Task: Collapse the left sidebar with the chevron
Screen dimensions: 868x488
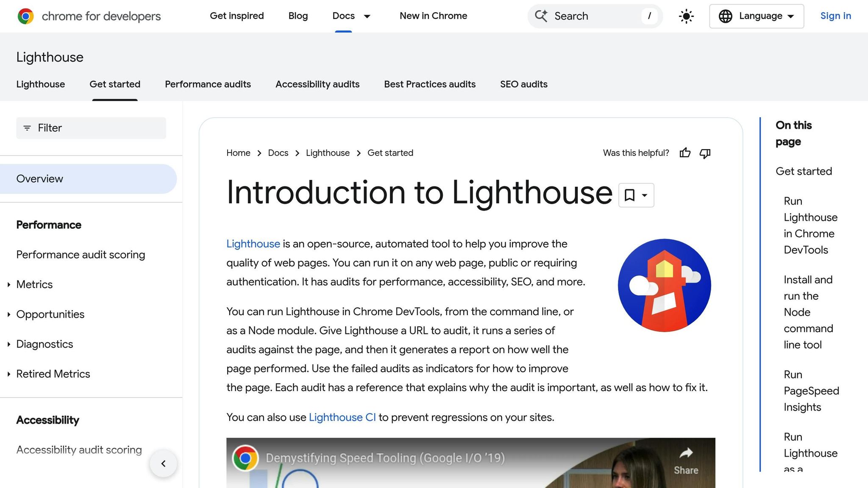Action: pos(163,463)
